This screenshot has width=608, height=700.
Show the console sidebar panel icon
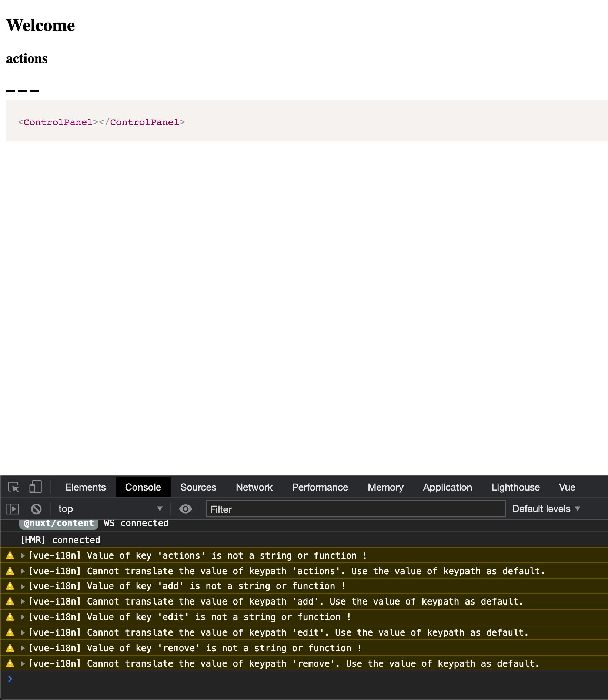tap(13, 509)
